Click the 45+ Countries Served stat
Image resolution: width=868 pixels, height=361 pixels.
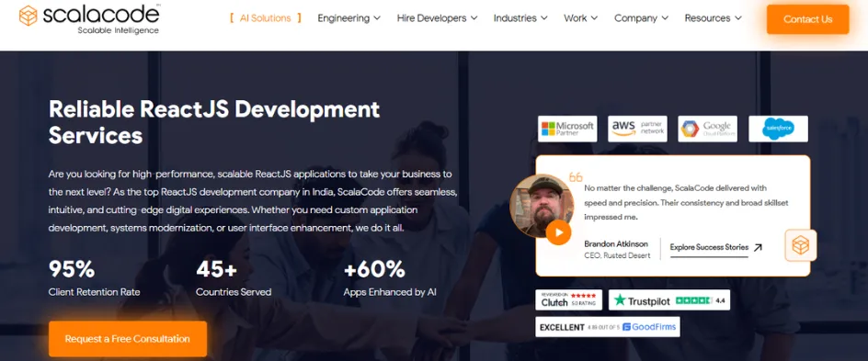point(234,278)
